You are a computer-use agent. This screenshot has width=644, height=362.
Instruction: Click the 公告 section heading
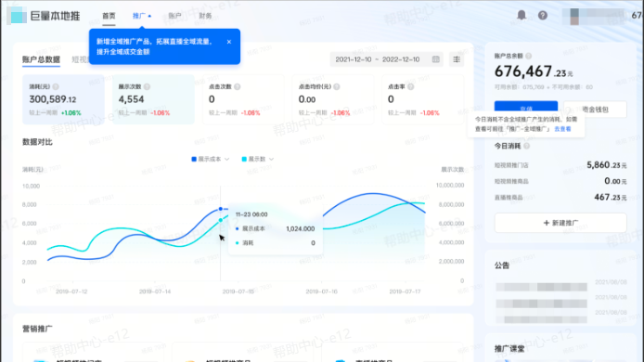coord(502,265)
